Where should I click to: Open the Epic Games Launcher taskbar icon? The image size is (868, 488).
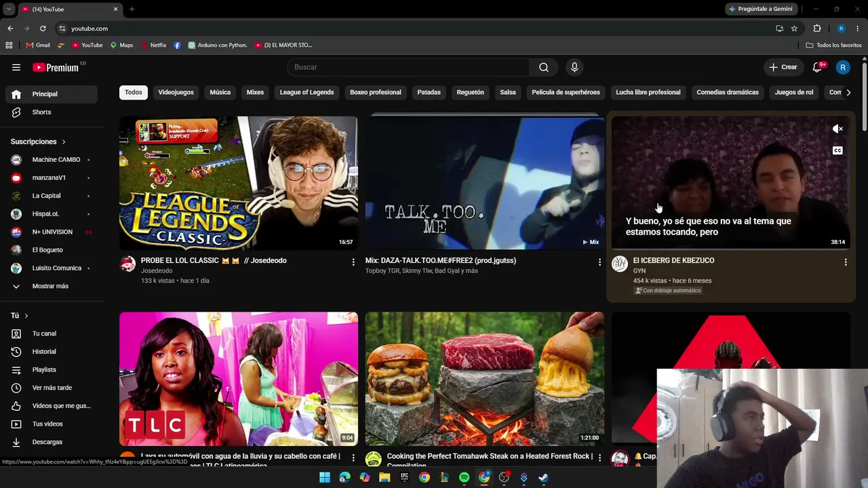404,477
